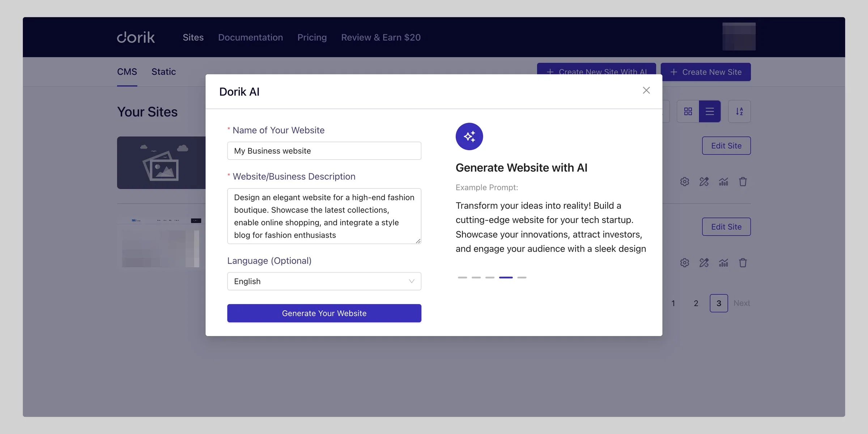View analytics chart for first site
The width and height of the screenshot is (868, 434).
(x=723, y=182)
